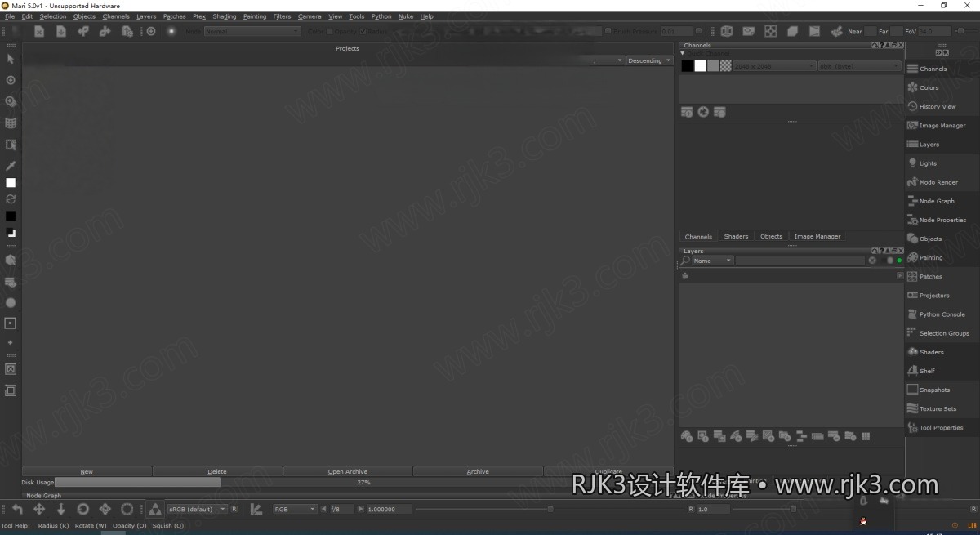The width and height of the screenshot is (980, 535).
Task: Click the flat shaded cube icon
Action: pos(792,31)
